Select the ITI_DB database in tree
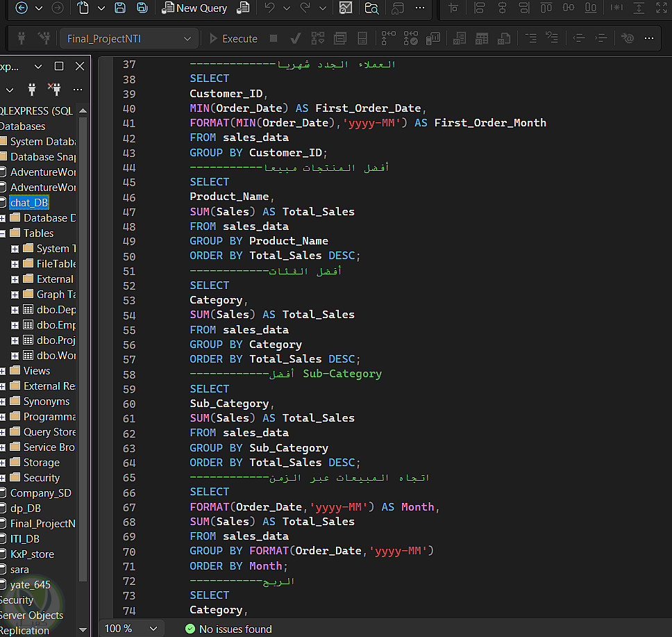The image size is (672, 637). (25, 539)
